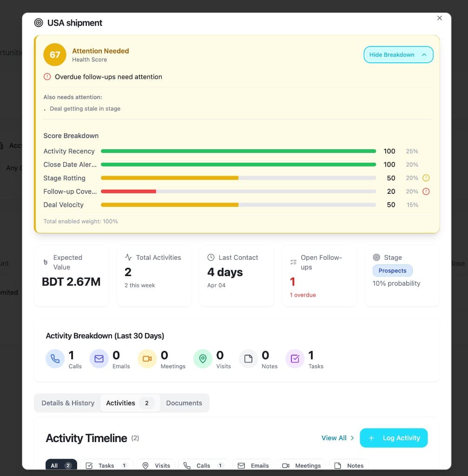Image resolution: width=468 pixels, height=476 pixels.
Task: Click the Emails icon in Activity Breakdown
Action: pos(99,358)
